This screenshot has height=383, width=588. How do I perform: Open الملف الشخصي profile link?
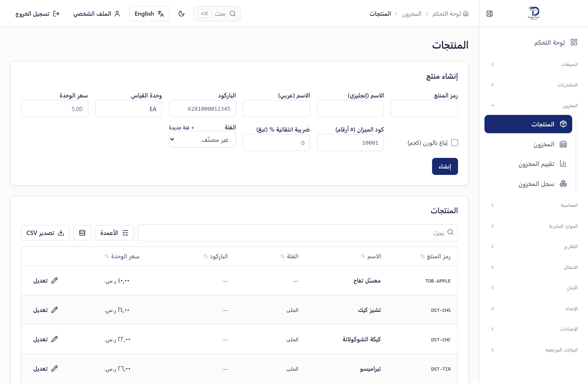pyautogui.click(x=97, y=14)
